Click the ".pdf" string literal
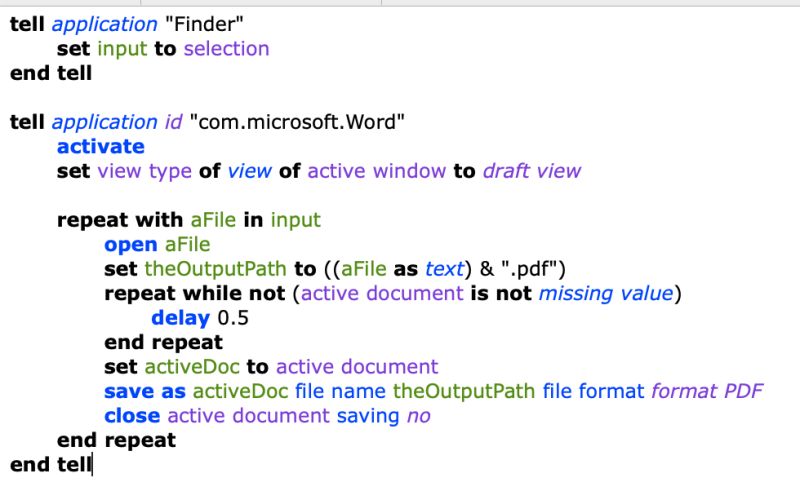This screenshot has height=491, width=800. click(530, 269)
